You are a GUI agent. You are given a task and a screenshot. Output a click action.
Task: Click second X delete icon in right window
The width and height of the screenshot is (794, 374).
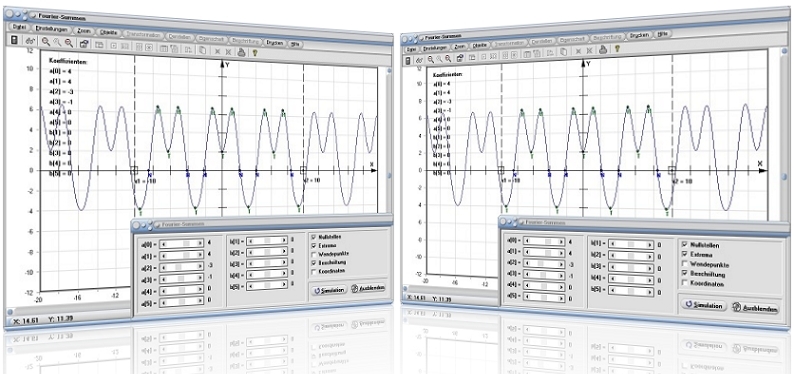[x=589, y=51]
